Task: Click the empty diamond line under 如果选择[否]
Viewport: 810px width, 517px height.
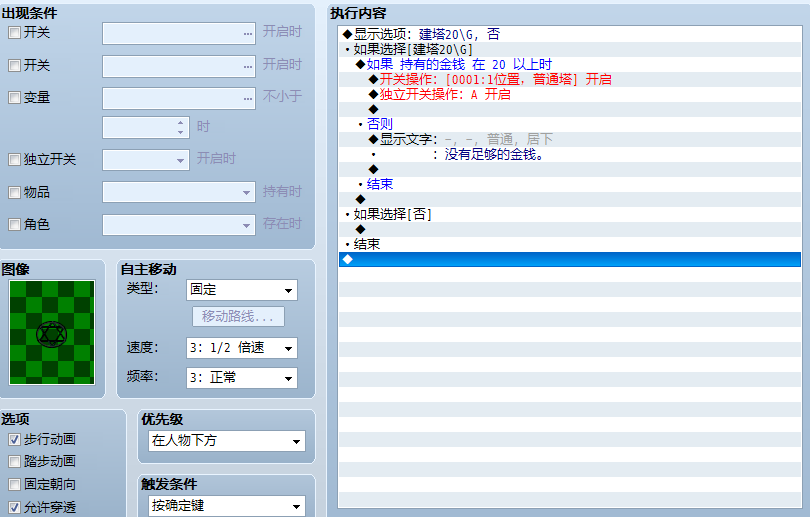Action: (x=570, y=229)
